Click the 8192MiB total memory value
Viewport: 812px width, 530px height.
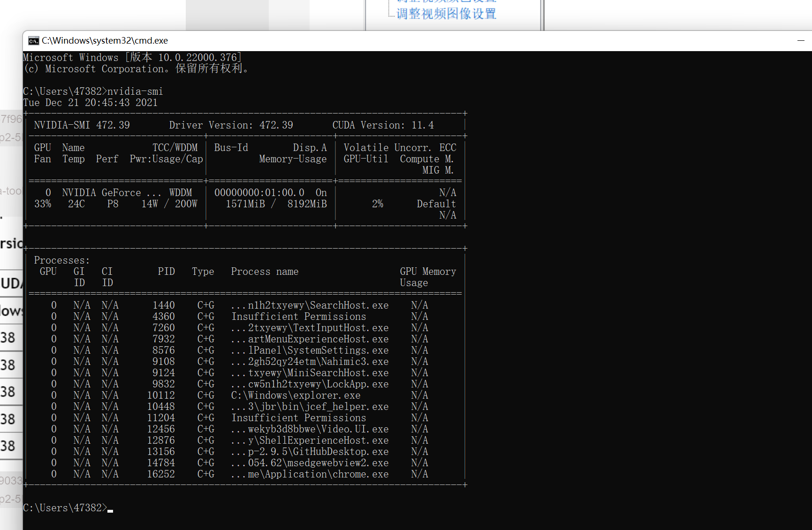(307, 204)
